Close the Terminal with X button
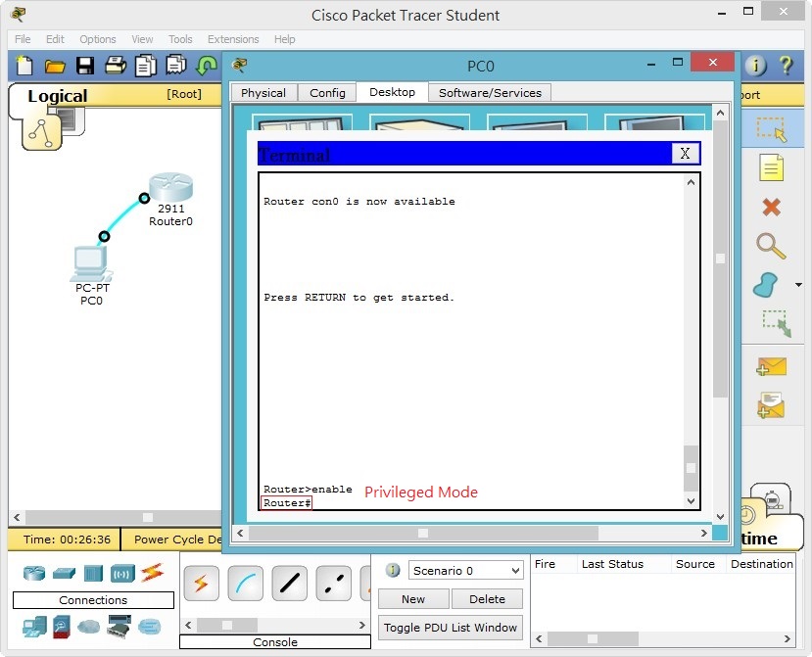This screenshot has width=812, height=657. coord(685,154)
